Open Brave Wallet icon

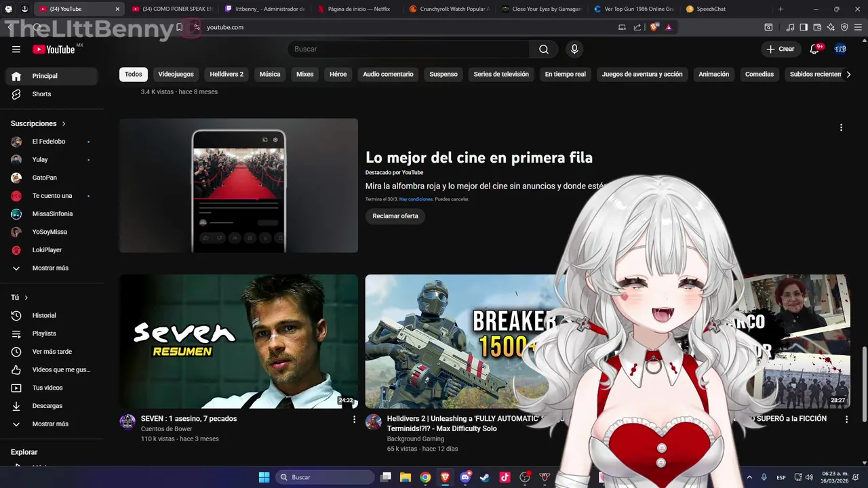(817, 27)
